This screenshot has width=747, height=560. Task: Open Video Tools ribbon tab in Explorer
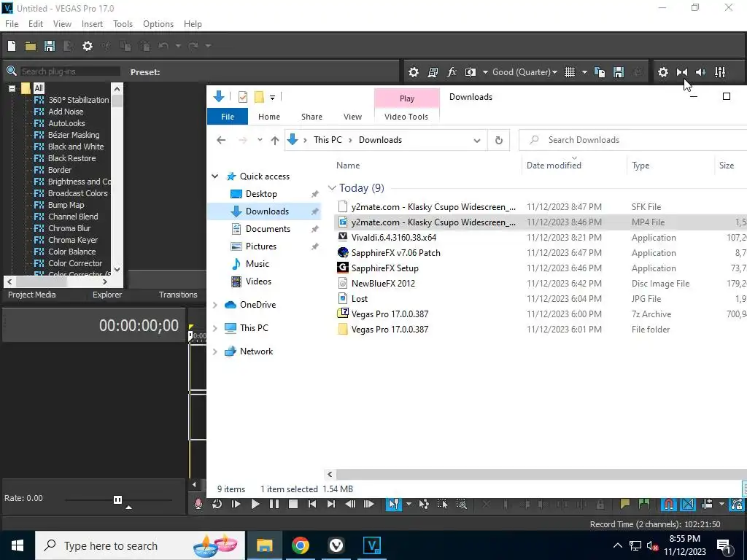tap(406, 117)
